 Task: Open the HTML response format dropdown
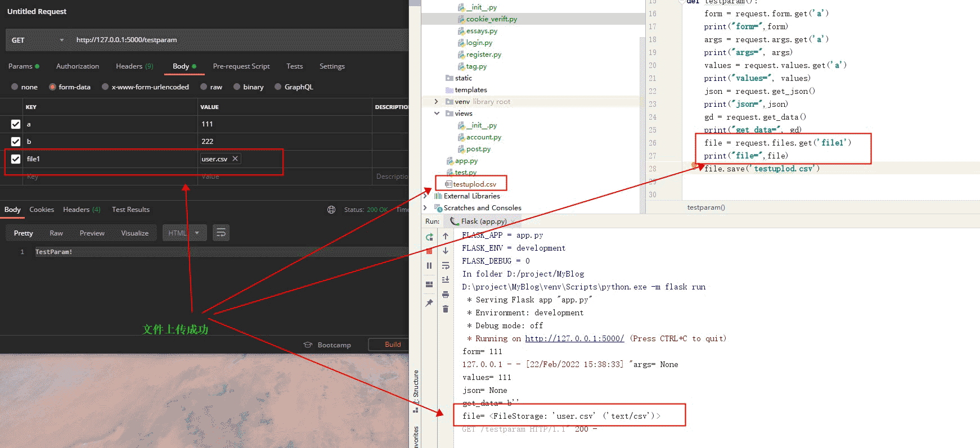click(x=184, y=233)
